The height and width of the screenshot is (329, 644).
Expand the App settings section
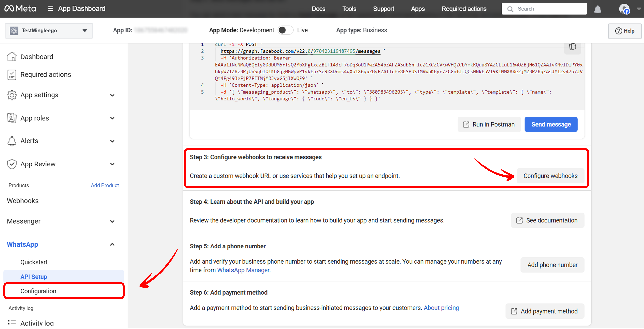click(112, 95)
